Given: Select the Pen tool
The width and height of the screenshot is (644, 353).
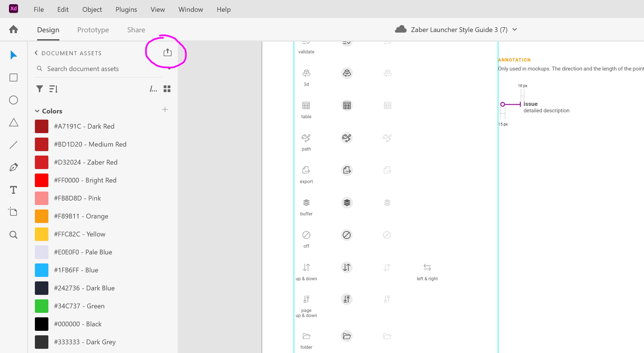Looking at the screenshot, I should pyautogui.click(x=13, y=167).
